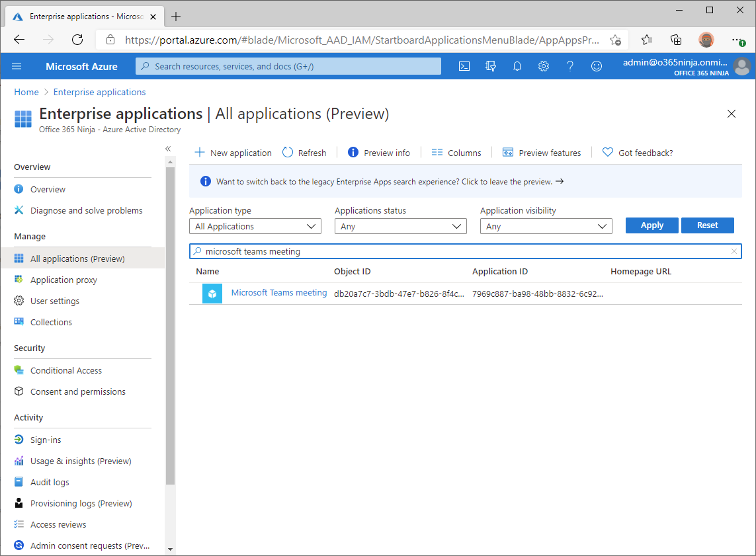Open Cloud Shell from the top bar

pyautogui.click(x=464, y=66)
